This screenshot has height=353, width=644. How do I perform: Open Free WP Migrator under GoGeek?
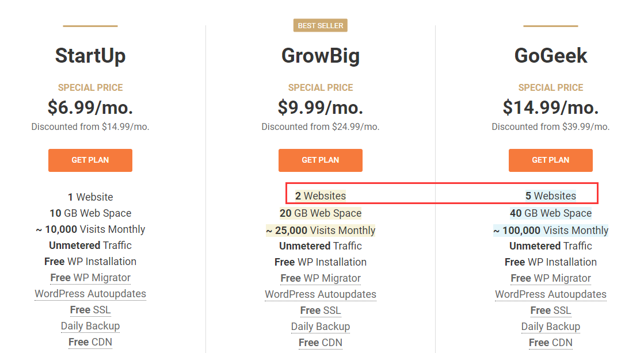(x=551, y=278)
